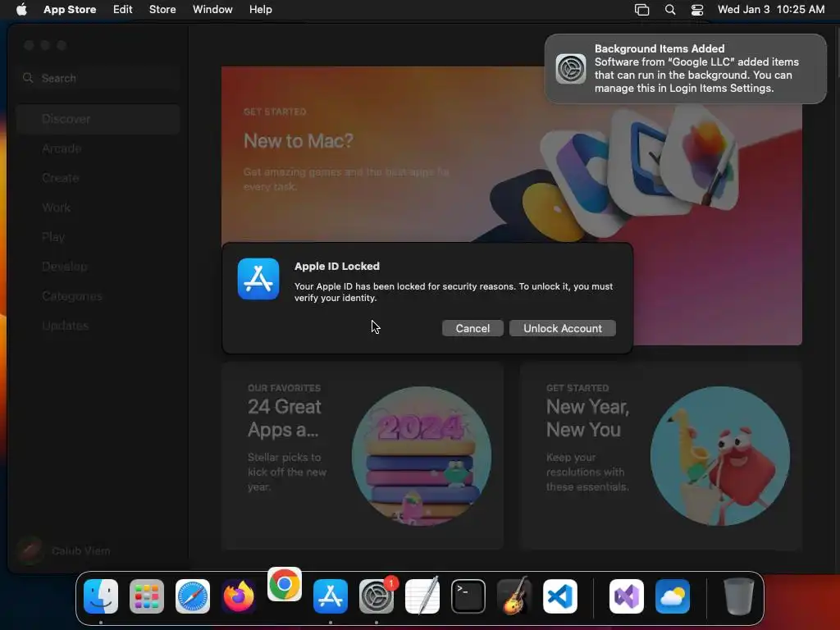This screenshot has height=630, width=840.
Task: Click the System Settings icon in notification
Action: 571,69
